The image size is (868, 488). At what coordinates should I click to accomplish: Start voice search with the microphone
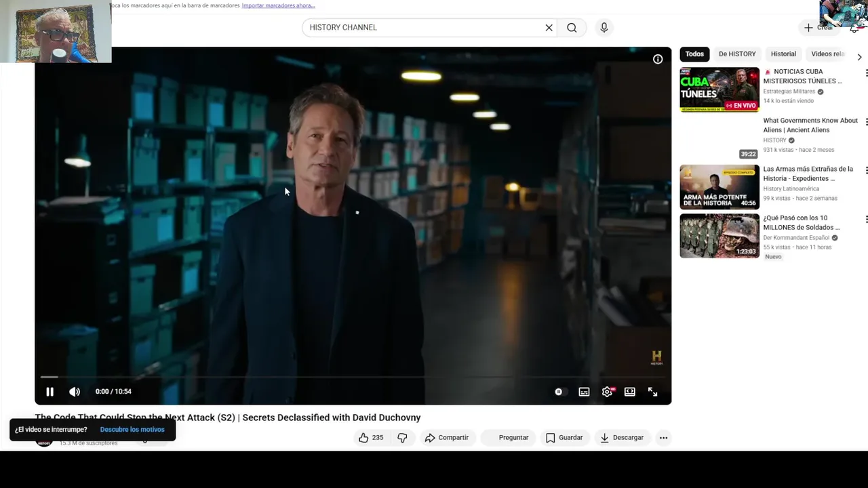(x=604, y=28)
